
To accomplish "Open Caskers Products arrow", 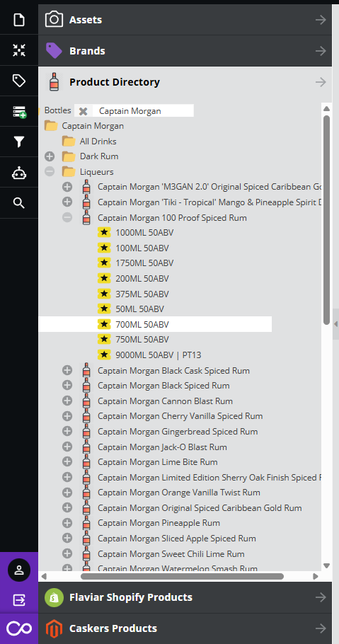I will (321, 628).
